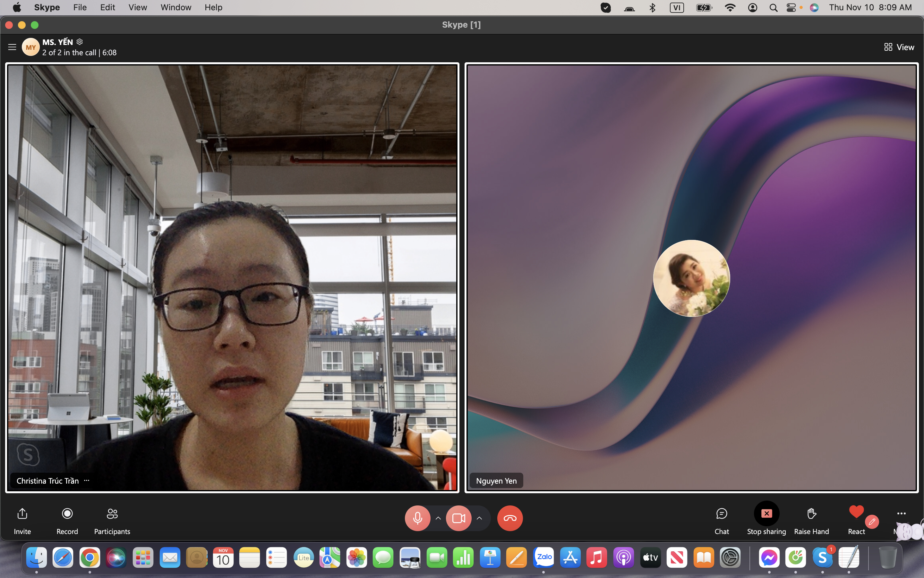Screen dimensions: 924x578
Task: Open Skype from the Dock
Action: (822, 558)
